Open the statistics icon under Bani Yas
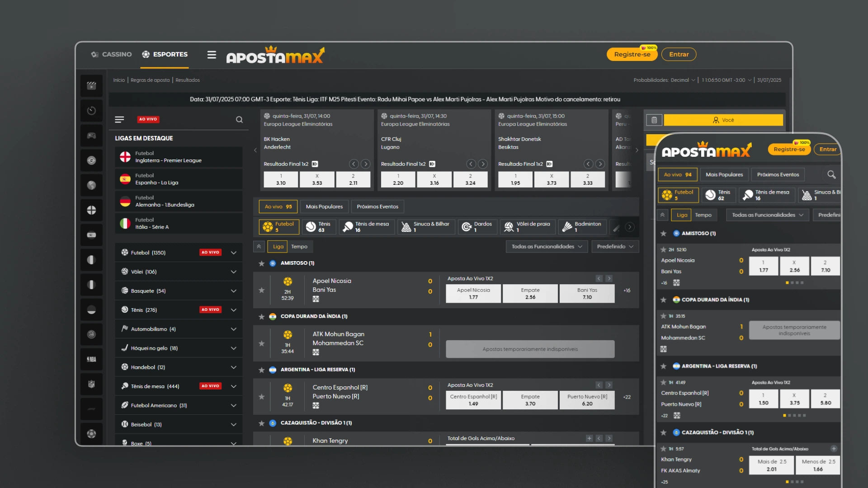Screen dimensions: 868x488 click(x=316, y=299)
